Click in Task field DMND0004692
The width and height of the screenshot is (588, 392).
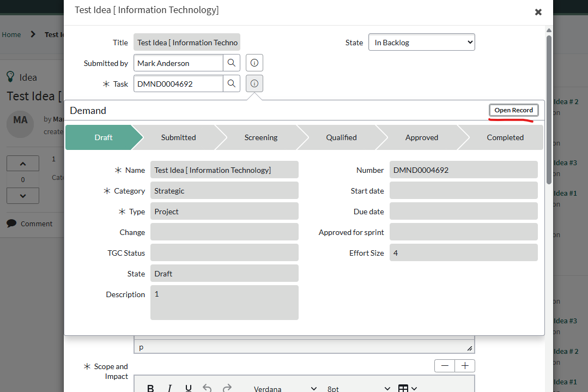[179, 83]
